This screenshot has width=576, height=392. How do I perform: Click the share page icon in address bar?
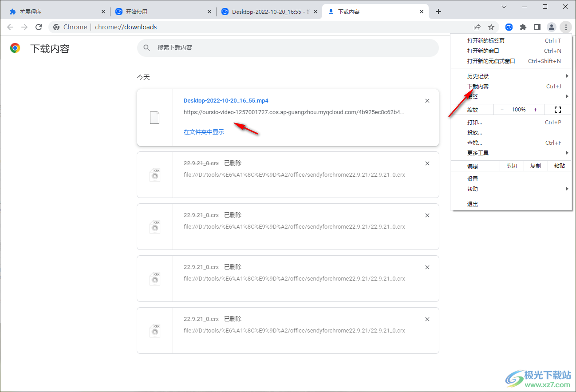pos(477,27)
